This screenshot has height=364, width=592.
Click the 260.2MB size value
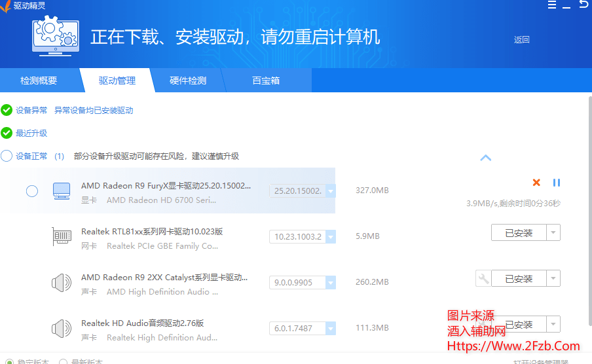point(372,282)
